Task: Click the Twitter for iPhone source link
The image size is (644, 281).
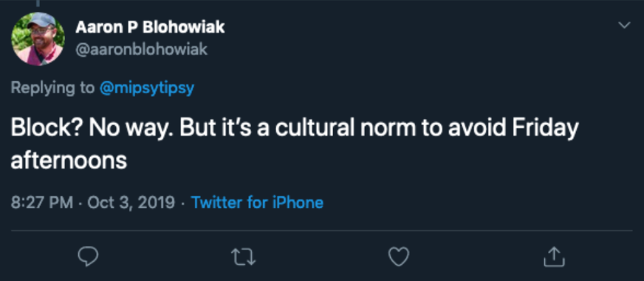Action: pos(257,203)
